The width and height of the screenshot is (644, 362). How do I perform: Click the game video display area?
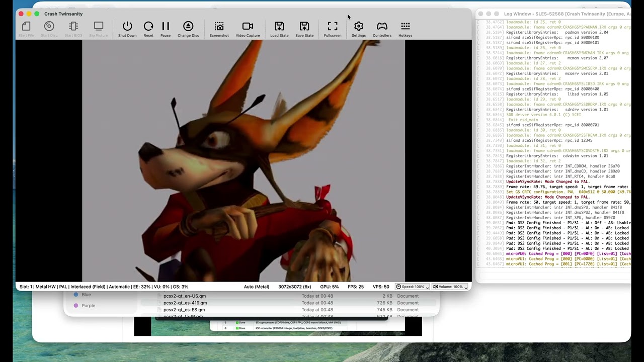244,161
